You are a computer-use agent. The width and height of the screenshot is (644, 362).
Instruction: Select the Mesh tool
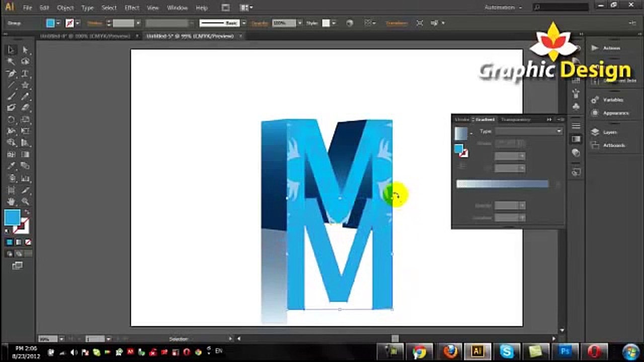pyautogui.click(x=11, y=154)
